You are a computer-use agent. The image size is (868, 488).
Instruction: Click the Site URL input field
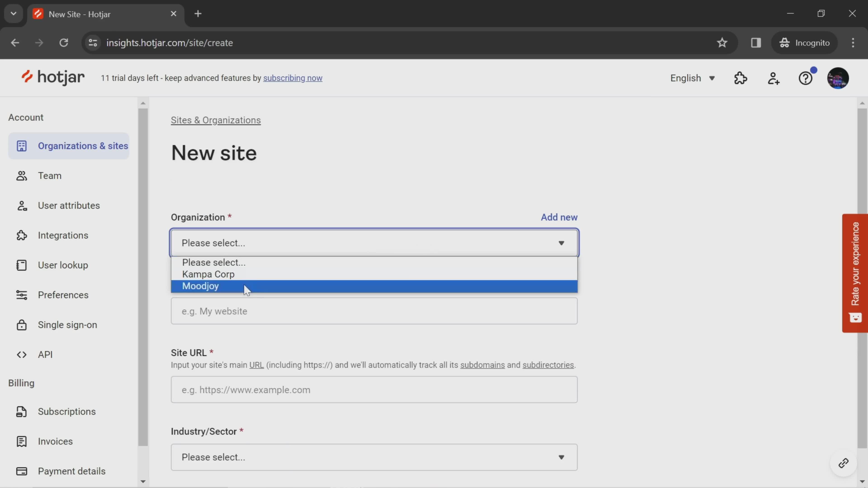[374, 390]
